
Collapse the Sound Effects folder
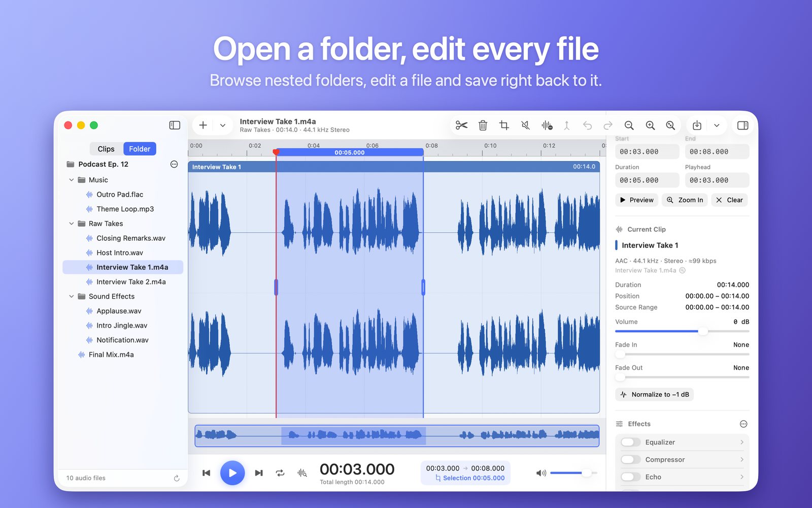72,296
